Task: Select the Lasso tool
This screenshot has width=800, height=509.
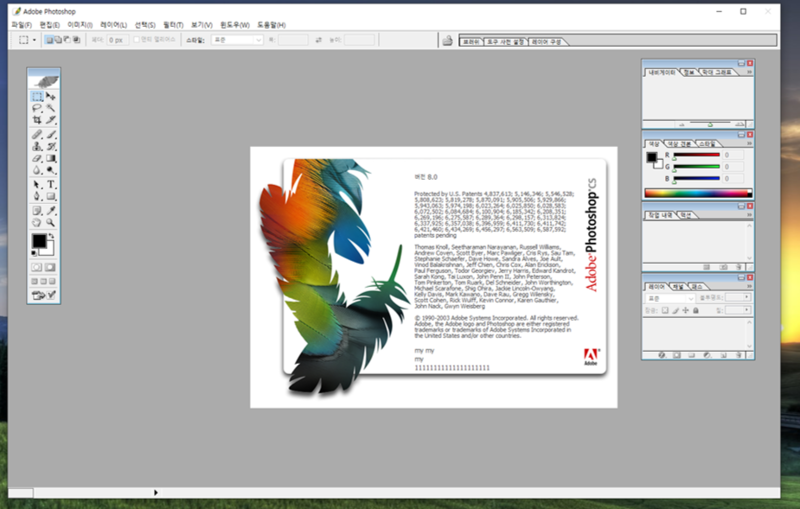Action: (37, 108)
